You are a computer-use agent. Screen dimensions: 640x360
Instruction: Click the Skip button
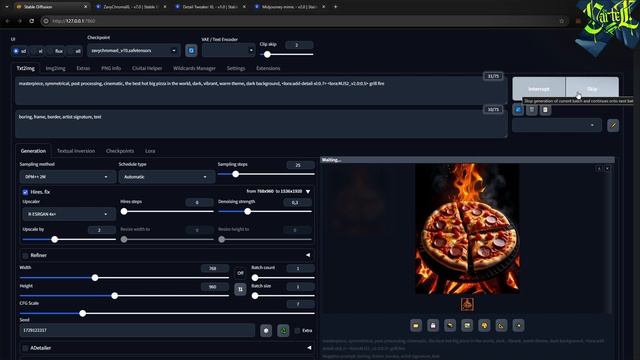coord(592,89)
